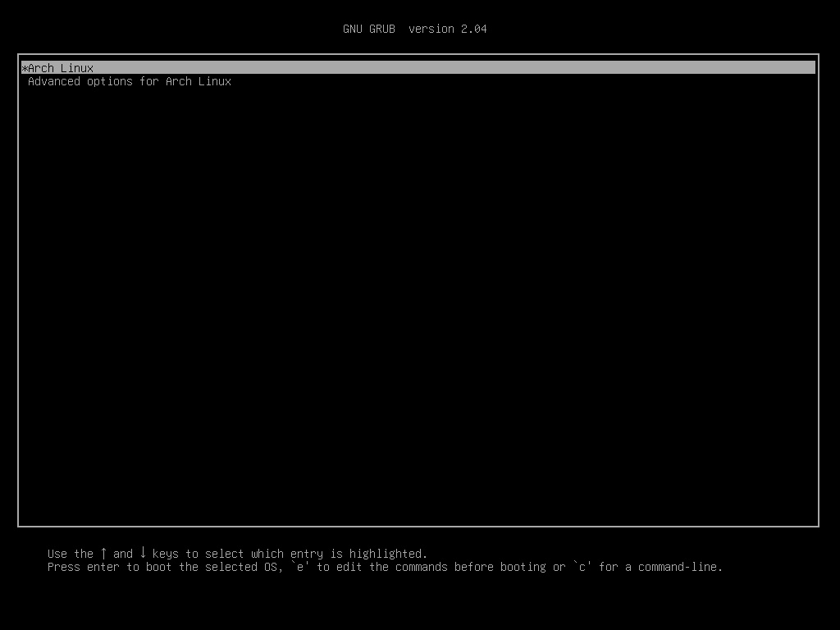Select the highlighted Arch Linux boot entry

tap(418, 67)
